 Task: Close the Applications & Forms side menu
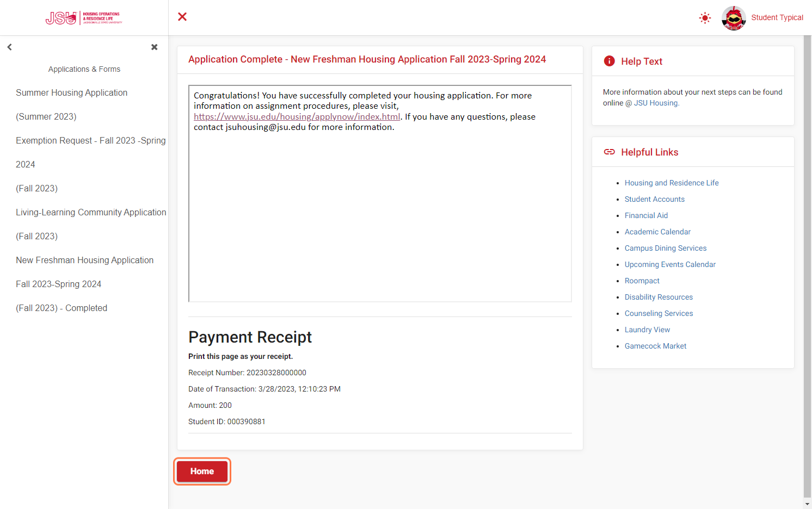(x=155, y=47)
